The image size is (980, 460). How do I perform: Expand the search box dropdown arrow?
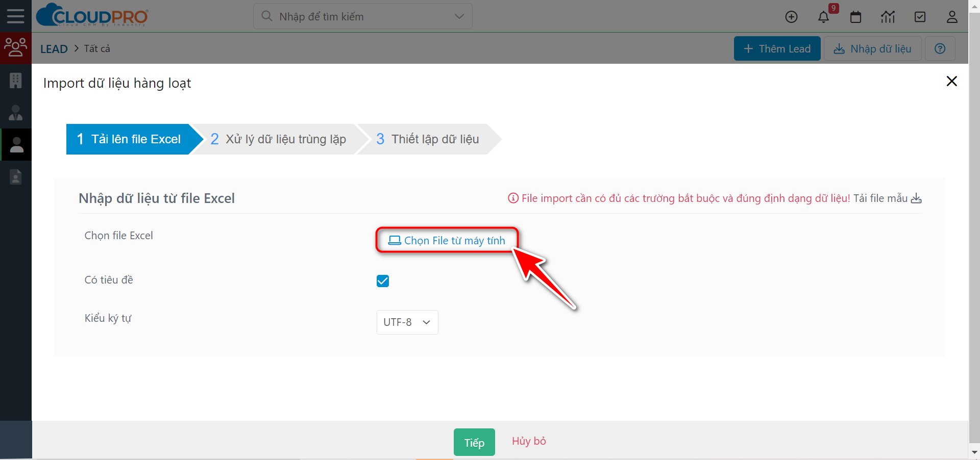point(459,16)
